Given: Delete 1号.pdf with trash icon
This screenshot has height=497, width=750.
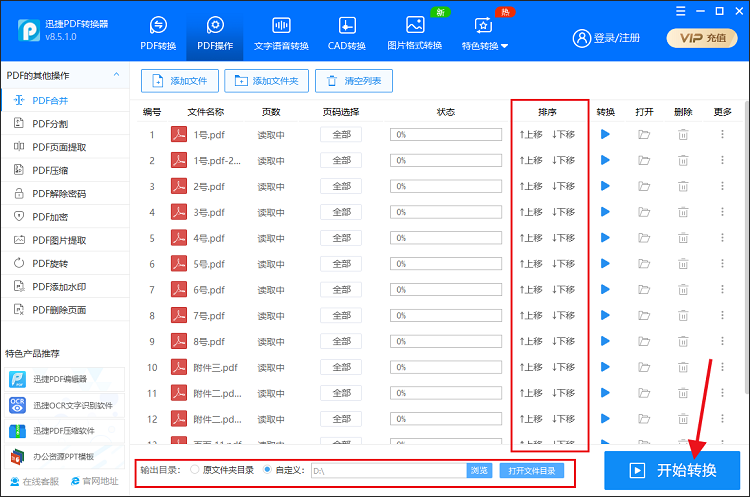Looking at the screenshot, I should pos(683,135).
